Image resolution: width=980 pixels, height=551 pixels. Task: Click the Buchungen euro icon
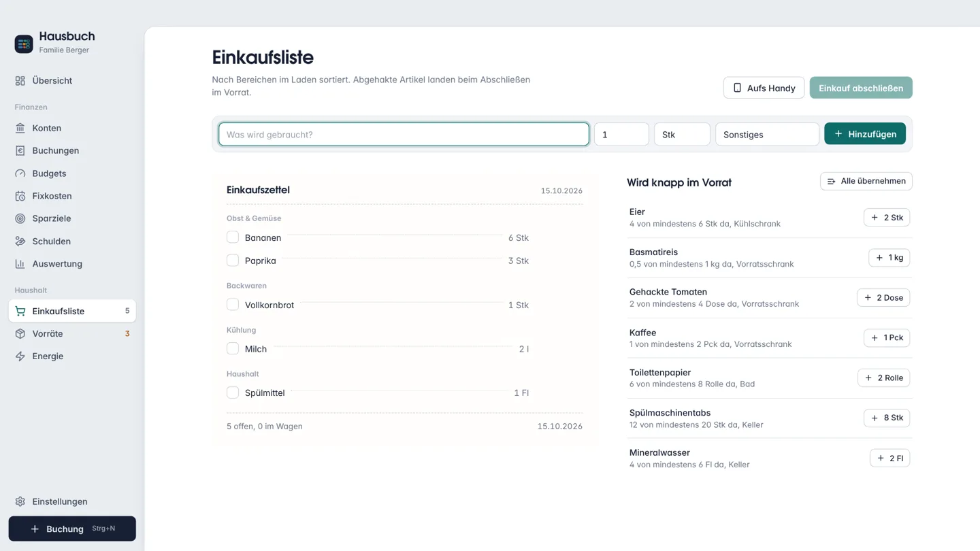[20, 150]
